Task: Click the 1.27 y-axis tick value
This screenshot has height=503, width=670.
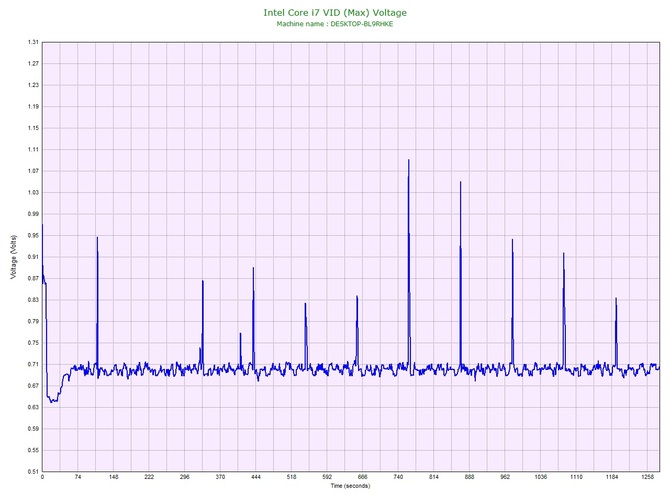Action: click(33, 64)
